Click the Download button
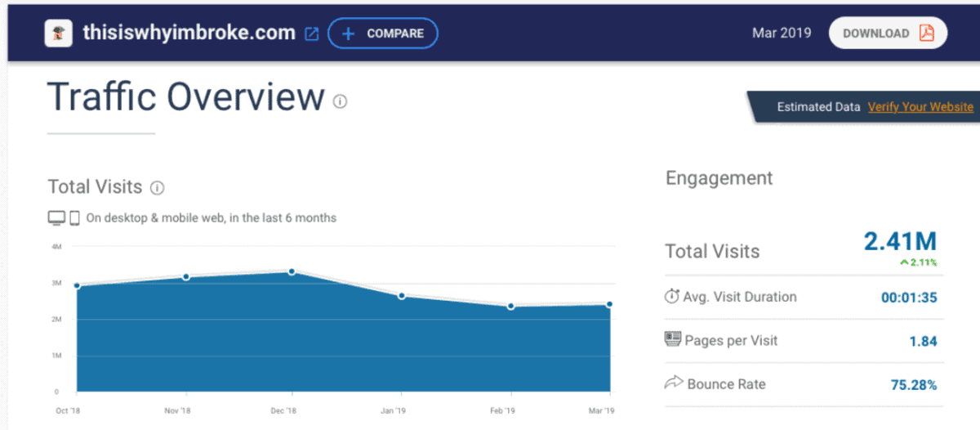 [x=887, y=34]
